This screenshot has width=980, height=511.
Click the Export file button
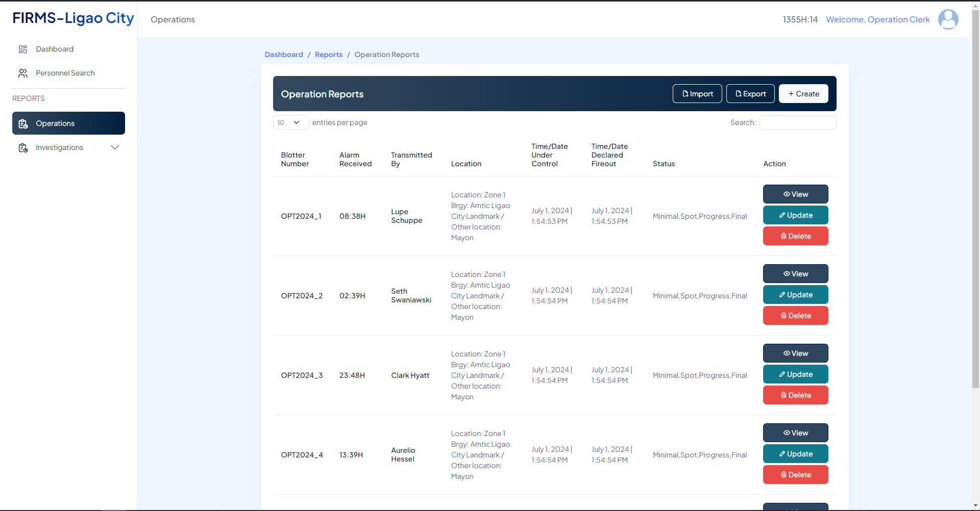point(750,94)
